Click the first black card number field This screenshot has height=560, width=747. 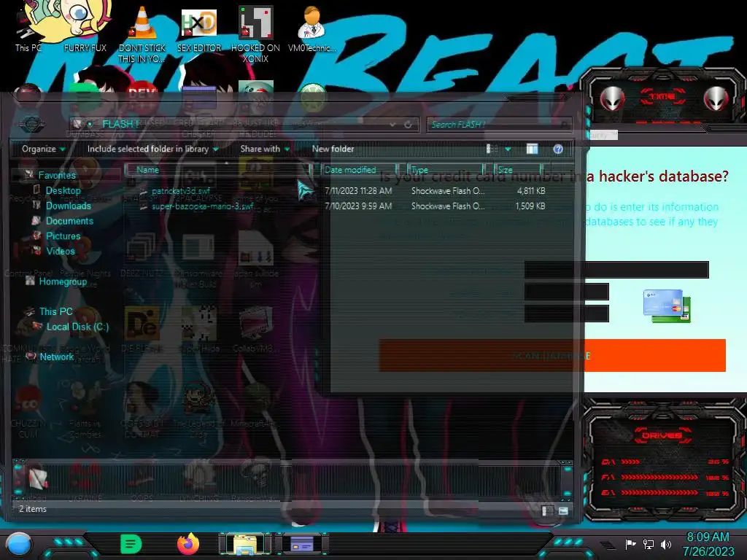tap(616, 270)
